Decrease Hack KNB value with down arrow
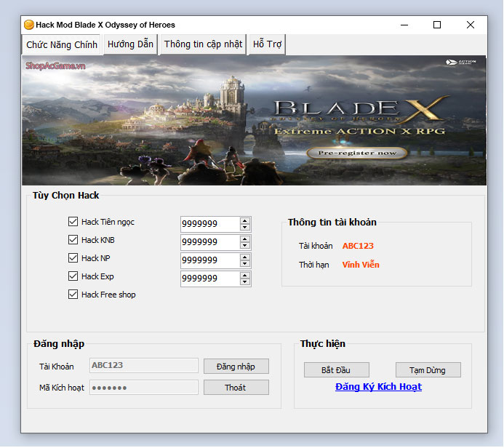This screenshot has width=504, height=448. 245,246
